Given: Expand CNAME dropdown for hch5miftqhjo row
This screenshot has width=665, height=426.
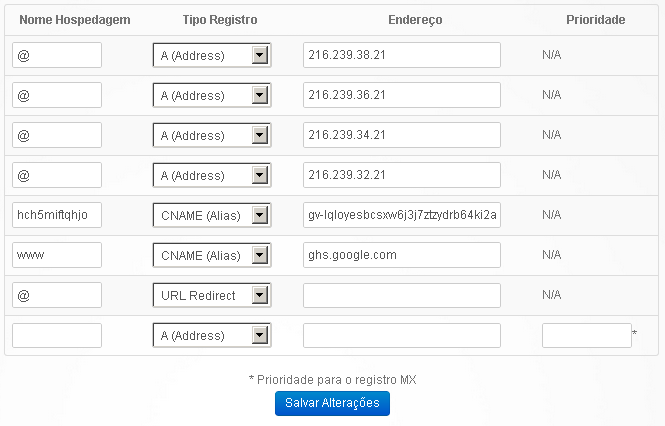Looking at the screenshot, I should [x=212, y=215].
